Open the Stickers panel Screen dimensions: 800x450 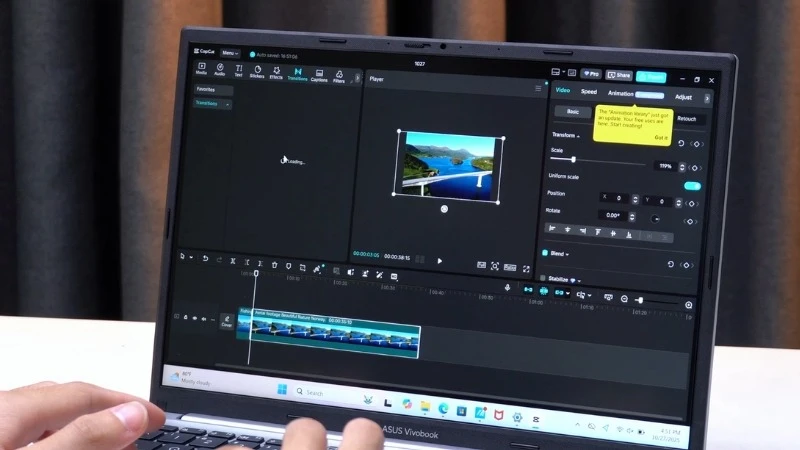[x=257, y=71]
